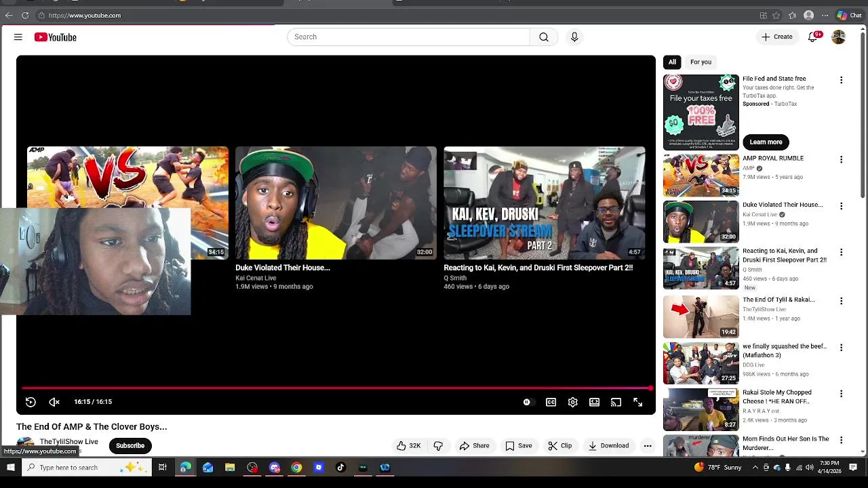Image resolution: width=868 pixels, height=488 pixels.
Task: Open browser favorites list icon
Action: (792, 16)
